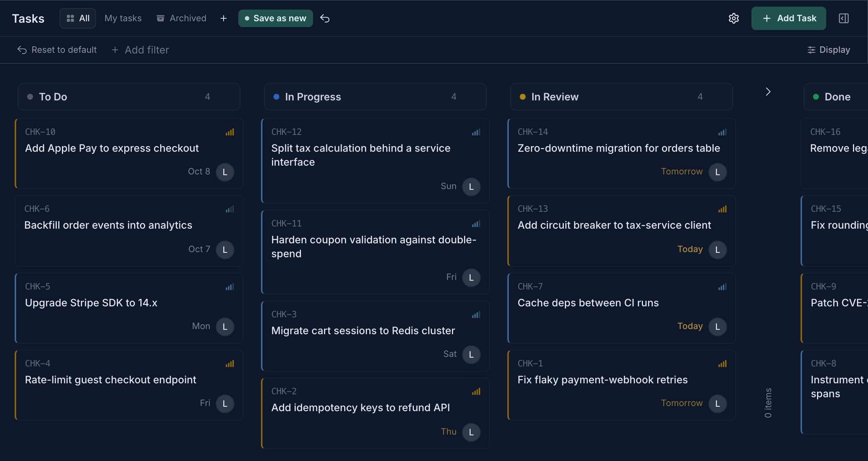Click assignee avatar on Upgrade Stripe SDK card

tap(225, 327)
